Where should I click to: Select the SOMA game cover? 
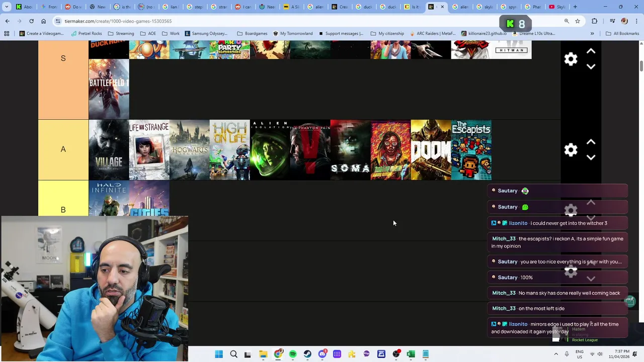tap(350, 150)
